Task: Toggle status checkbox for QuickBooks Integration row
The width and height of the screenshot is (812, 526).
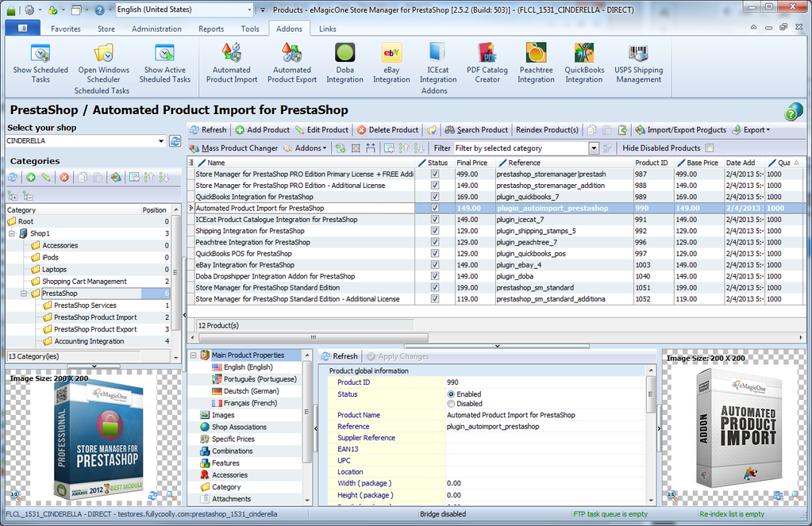Action: coord(435,197)
